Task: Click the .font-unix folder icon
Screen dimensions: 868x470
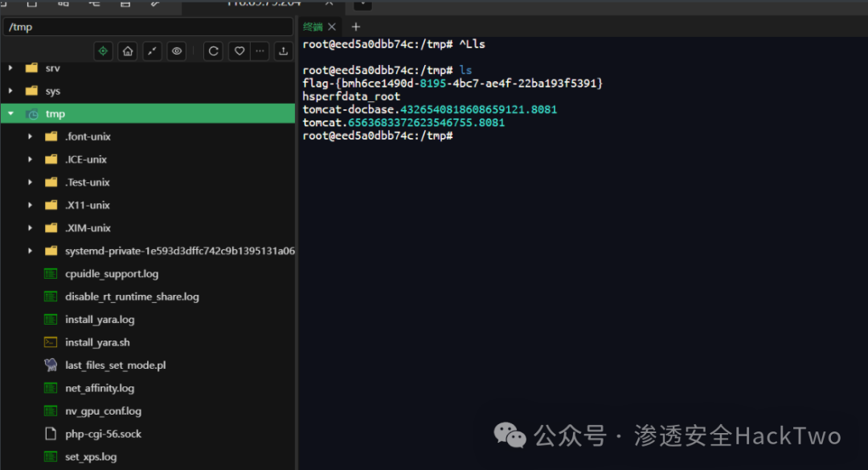Action: (x=51, y=137)
